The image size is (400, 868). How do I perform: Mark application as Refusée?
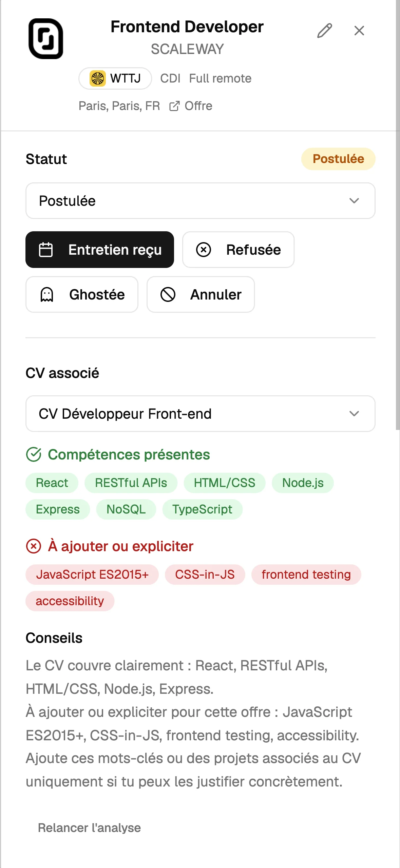point(238,250)
